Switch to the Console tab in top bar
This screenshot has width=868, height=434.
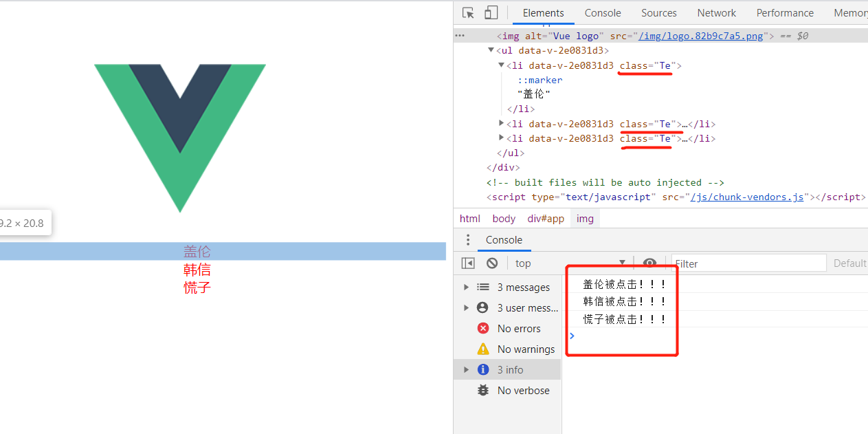click(603, 12)
